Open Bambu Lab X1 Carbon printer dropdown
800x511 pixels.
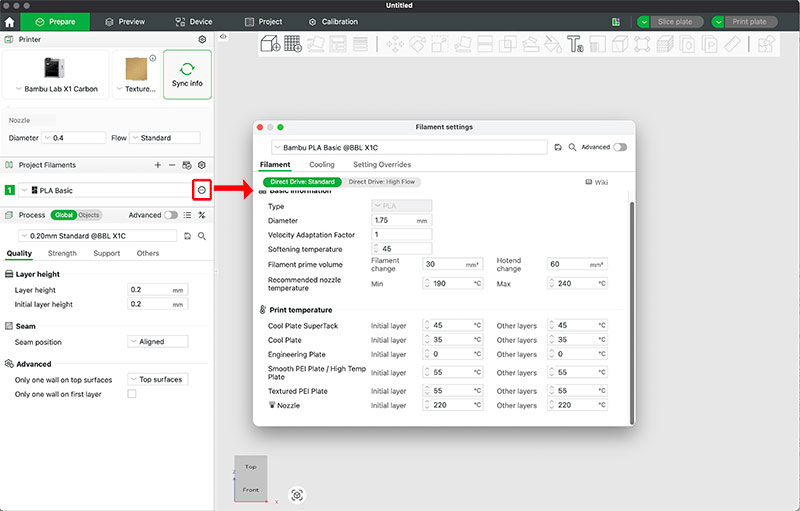pyautogui.click(x=56, y=89)
